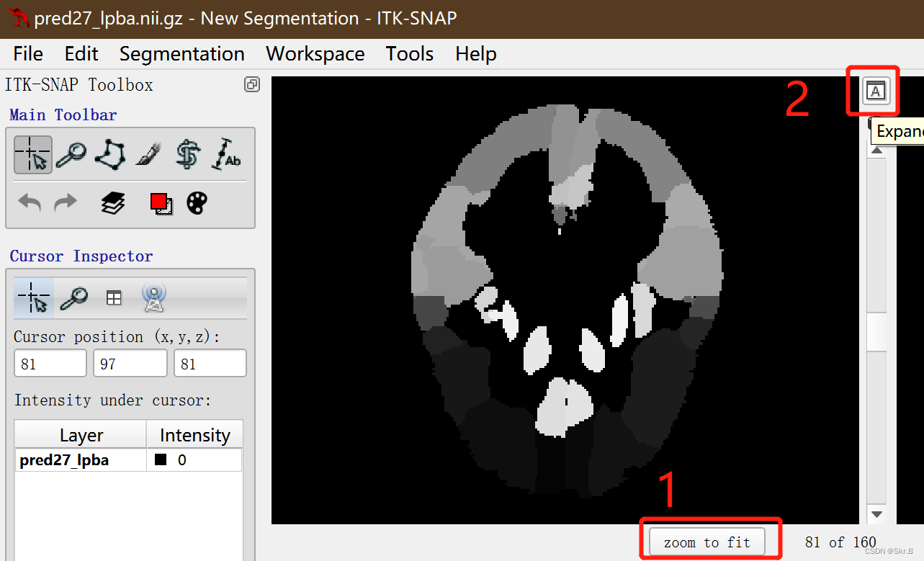
Task: Open the Layer Inspector icon
Action: (x=113, y=203)
